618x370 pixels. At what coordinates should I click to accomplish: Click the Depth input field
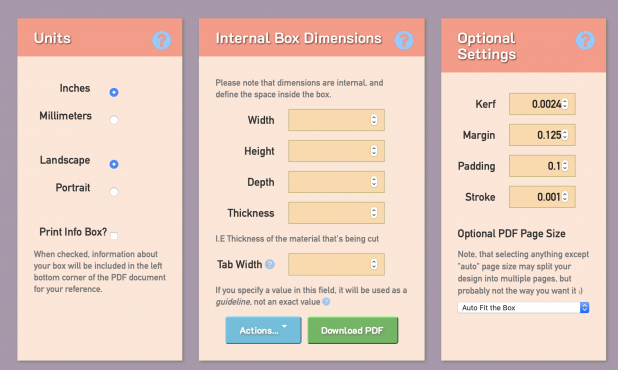[336, 182]
